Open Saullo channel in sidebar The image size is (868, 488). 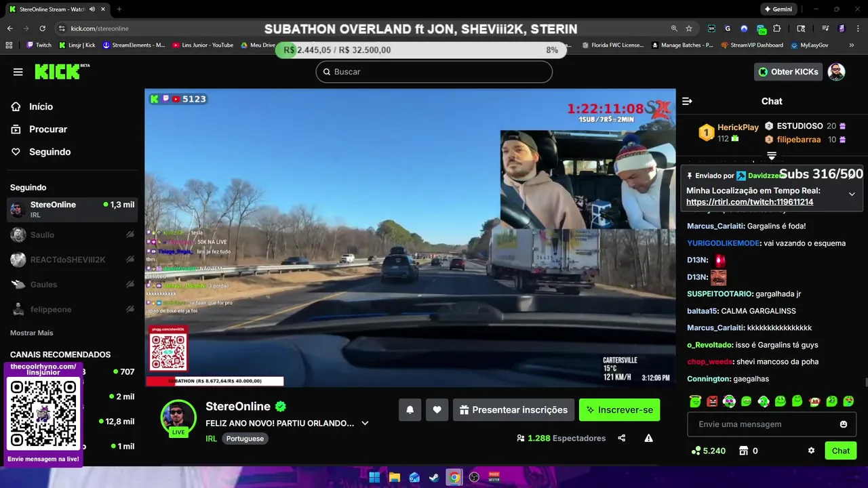click(72, 235)
